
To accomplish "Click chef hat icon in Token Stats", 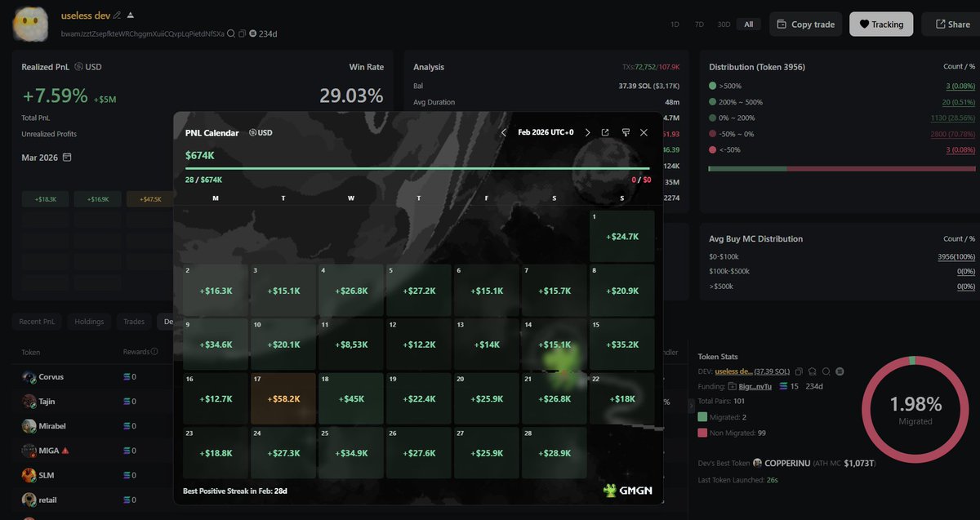I will (813, 371).
